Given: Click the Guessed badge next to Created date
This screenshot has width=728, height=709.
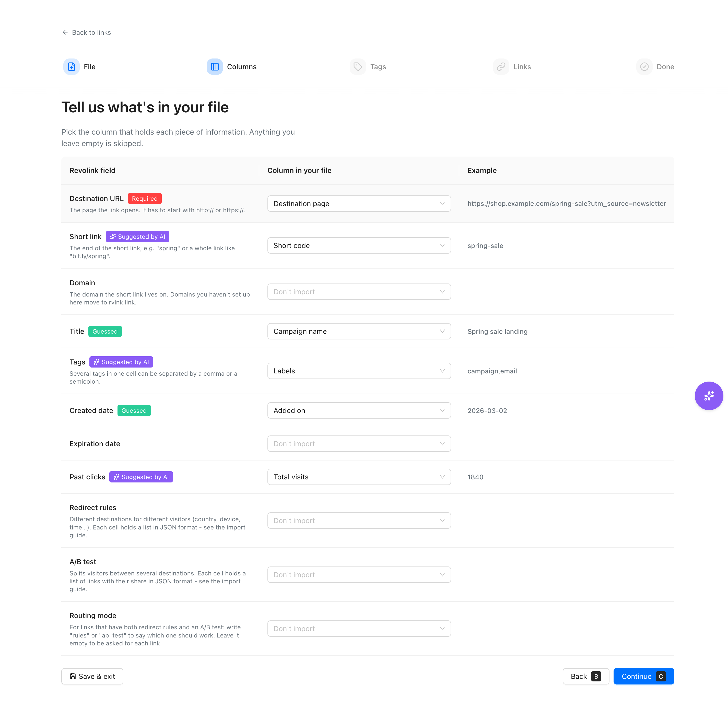Looking at the screenshot, I should (134, 410).
